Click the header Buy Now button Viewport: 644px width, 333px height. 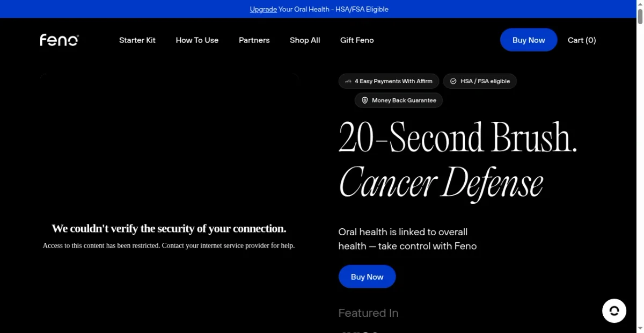pos(529,40)
